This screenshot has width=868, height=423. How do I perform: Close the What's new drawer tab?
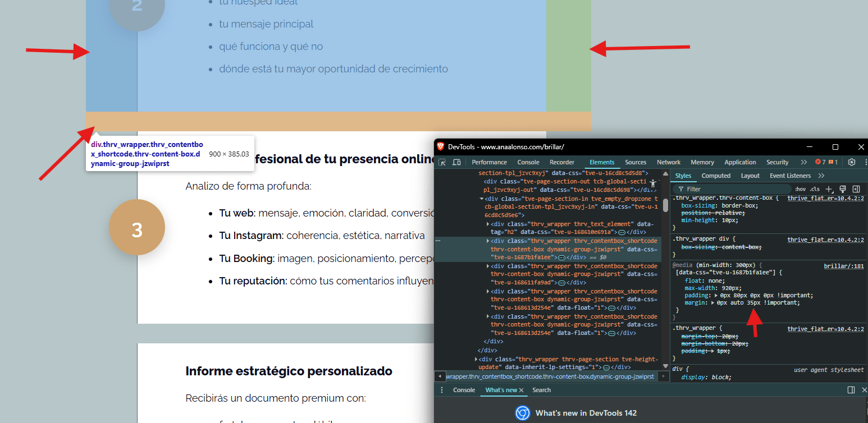(x=521, y=390)
